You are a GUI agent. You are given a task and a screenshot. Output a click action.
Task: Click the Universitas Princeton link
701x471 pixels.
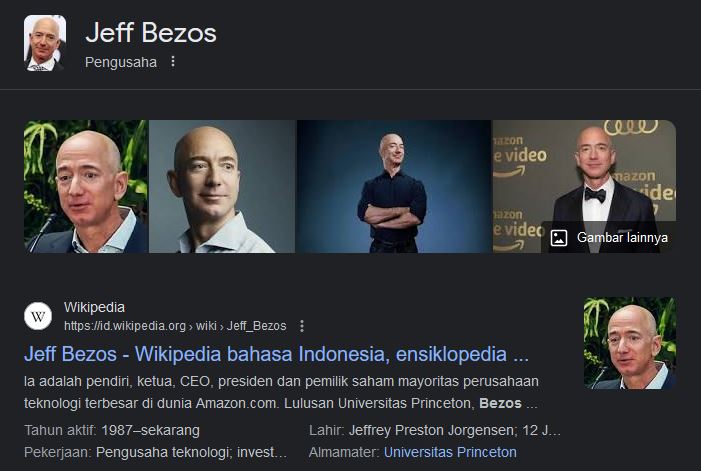point(450,452)
